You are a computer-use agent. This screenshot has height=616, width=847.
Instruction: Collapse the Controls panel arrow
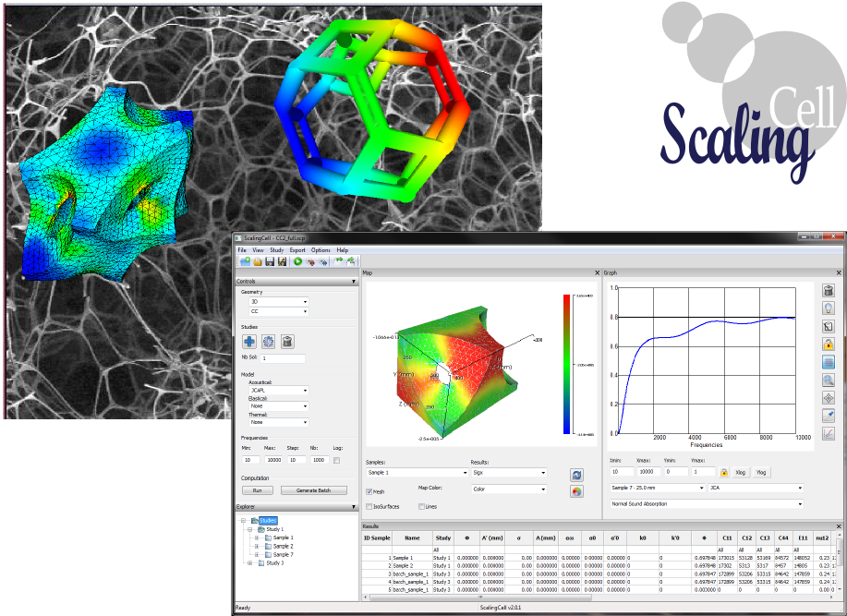pos(354,282)
